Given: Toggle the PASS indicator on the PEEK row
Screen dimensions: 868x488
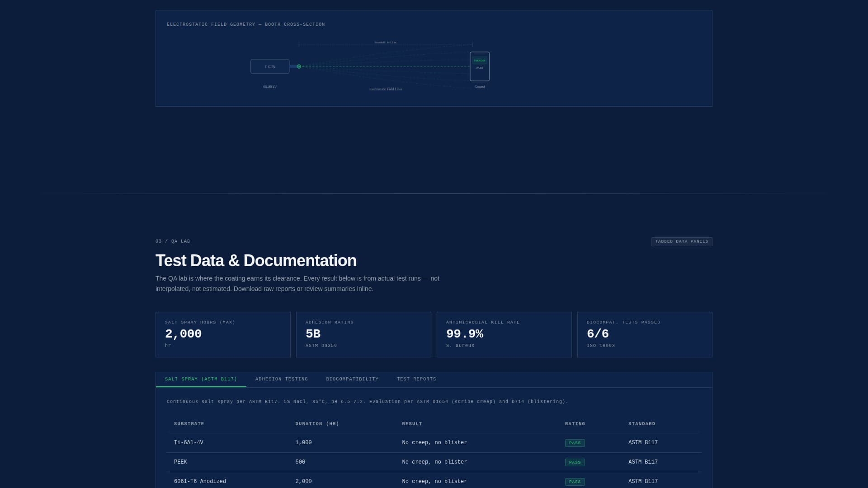Looking at the screenshot, I should [x=575, y=462].
